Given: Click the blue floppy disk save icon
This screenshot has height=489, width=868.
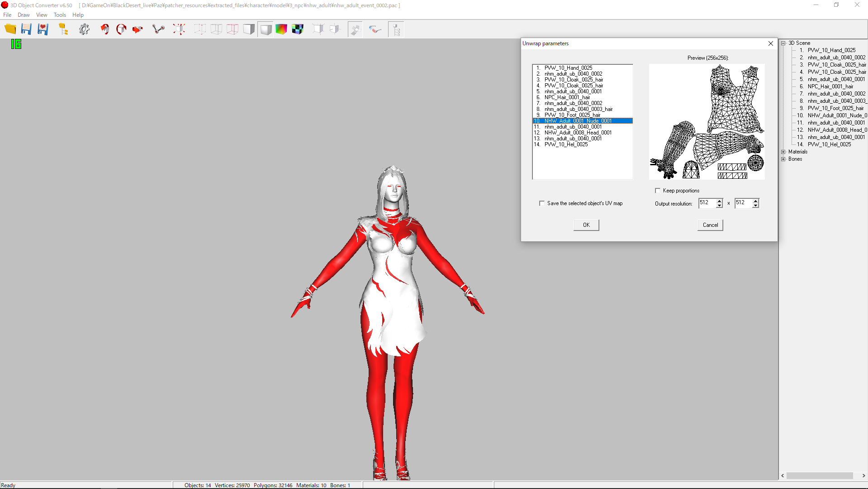Looking at the screenshot, I should coord(26,29).
